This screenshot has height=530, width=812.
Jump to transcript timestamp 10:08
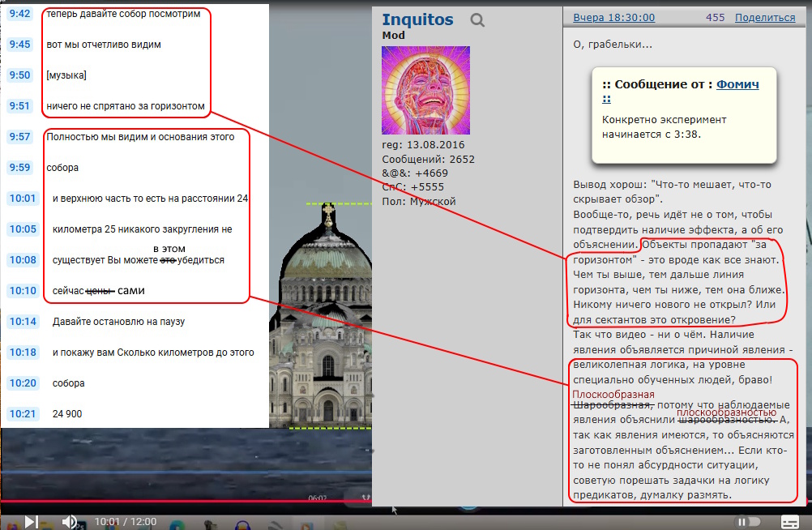pos(23,260)
